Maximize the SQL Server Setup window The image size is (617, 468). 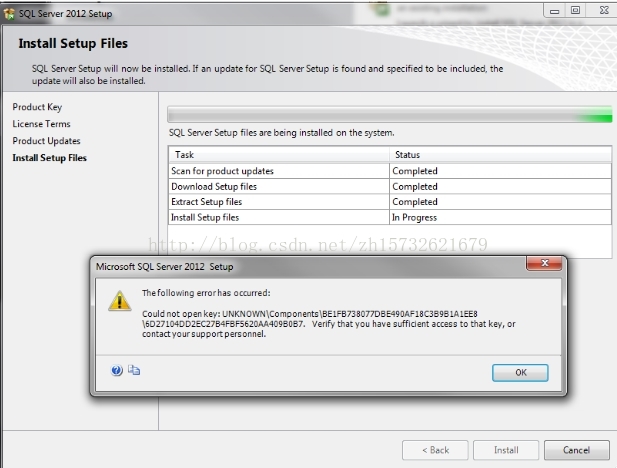click(576, 9)
